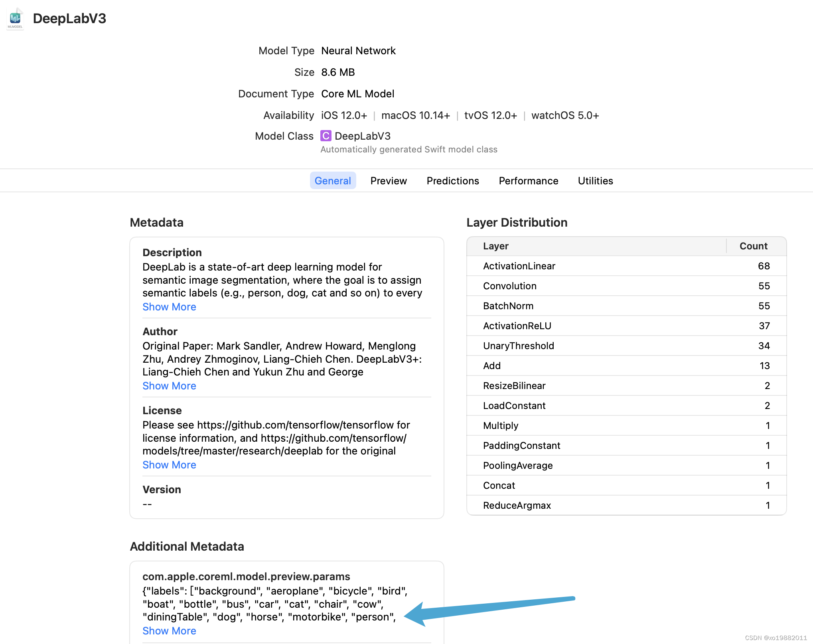Click tvOS 12.0+ availability text
The width and height of the screenshot is (813, 644).
point(490,115)
